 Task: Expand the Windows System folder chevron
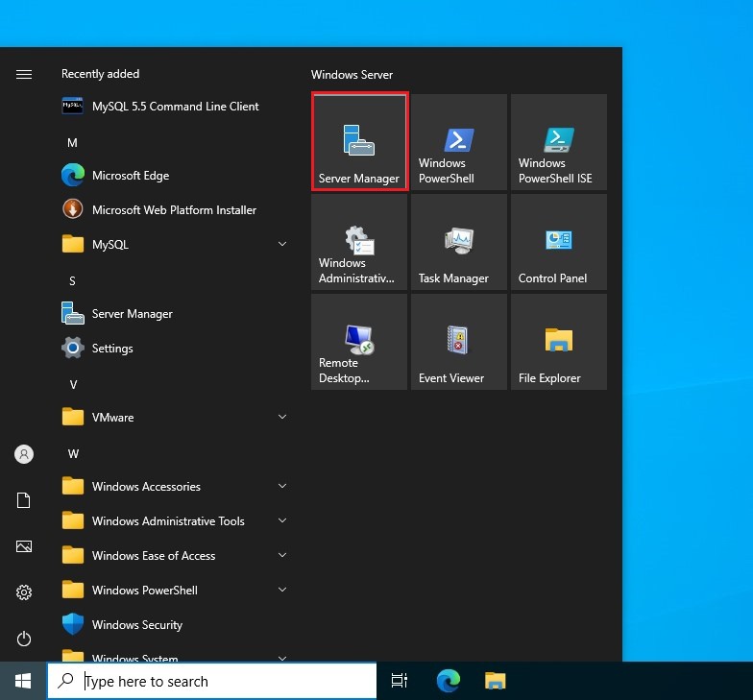coord(282,657)
